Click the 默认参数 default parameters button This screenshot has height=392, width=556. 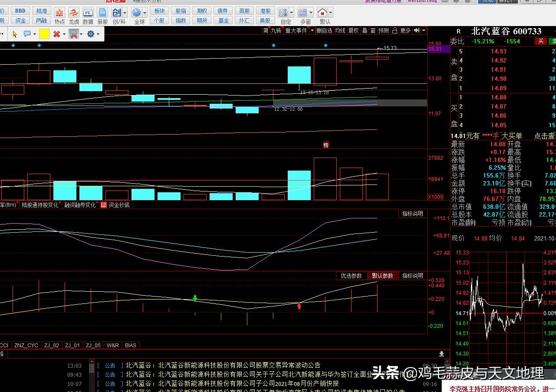point(382,275)
